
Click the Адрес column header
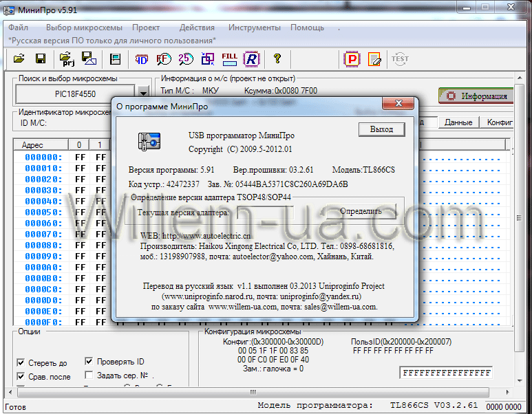coord(41,145)
